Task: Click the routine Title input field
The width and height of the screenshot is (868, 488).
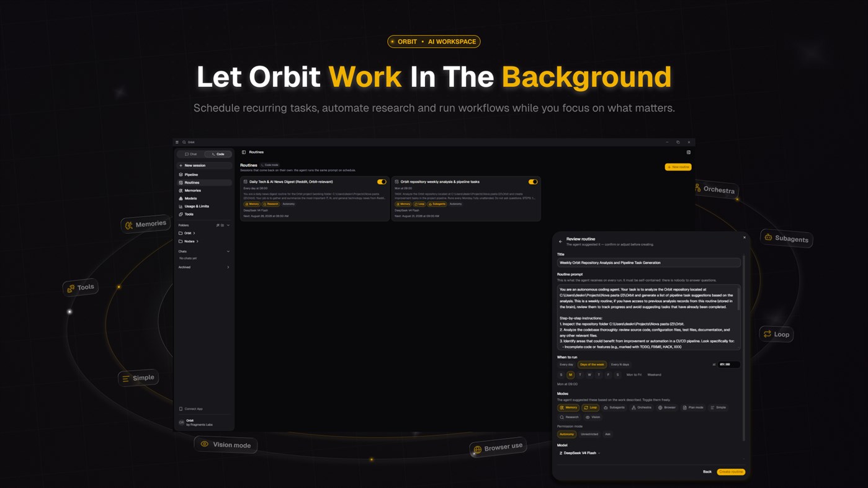Action: 649,263
